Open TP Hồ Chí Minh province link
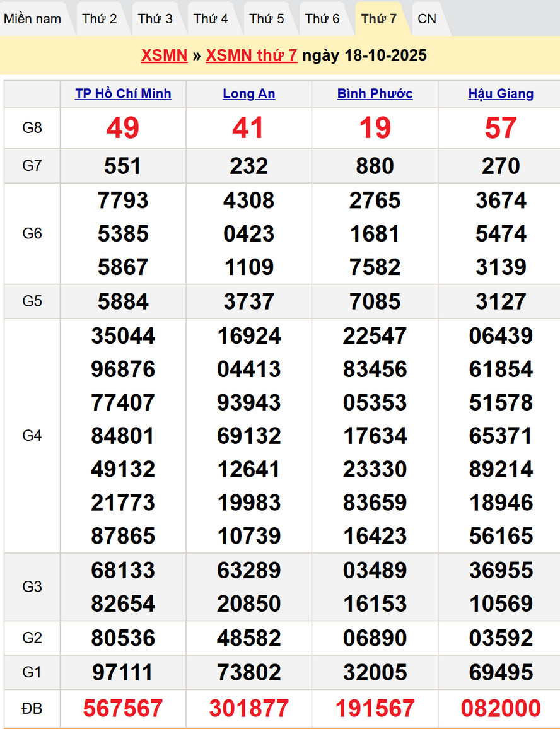Image resolution: width=560 pixels, height=729 pixels. [x=123, y=94]
